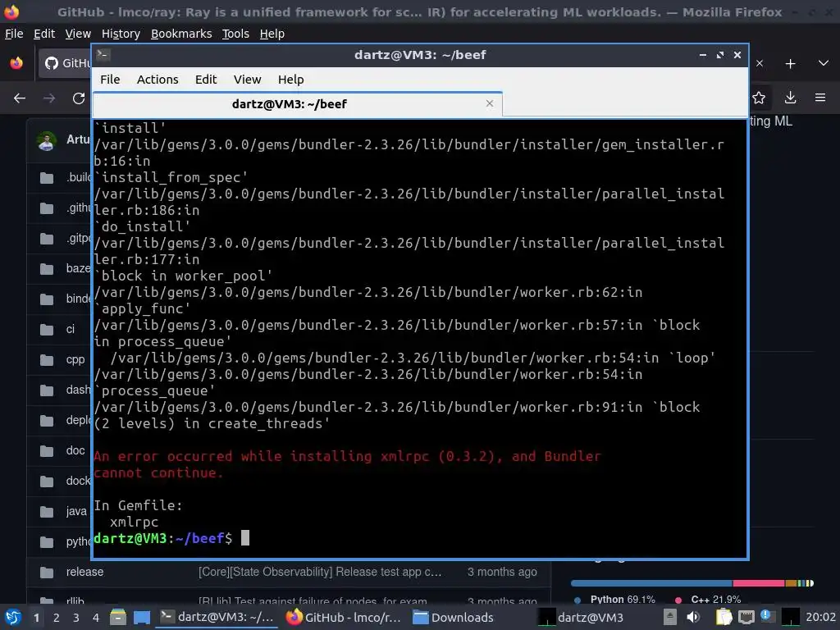Open the Firefox hamburger application menu
Image resolution: width=840 pixels, height=630 pixels.
820,98
